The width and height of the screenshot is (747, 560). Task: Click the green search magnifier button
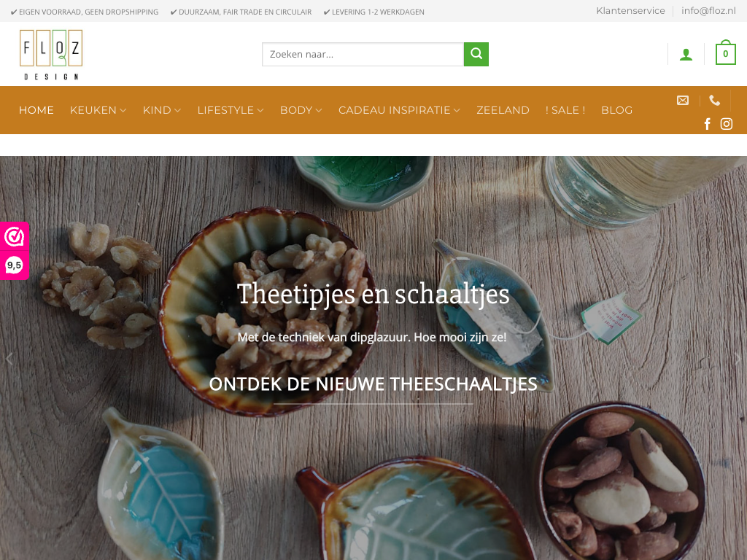476,54
